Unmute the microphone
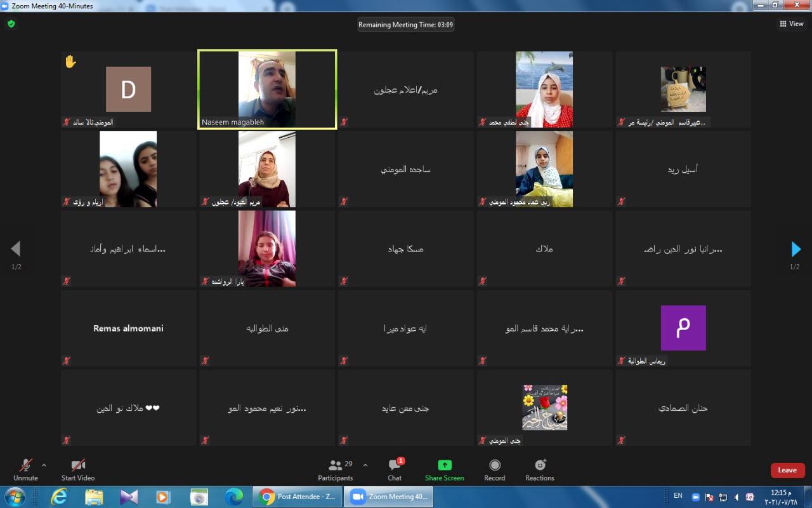This screenshot has height=508, width=812. [x=25, y=470]
